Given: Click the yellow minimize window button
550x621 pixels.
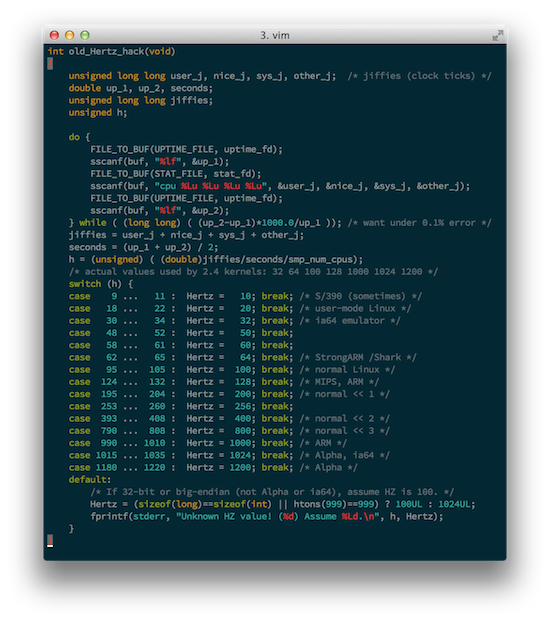Looking at the screenshot, I should (70, 35).
